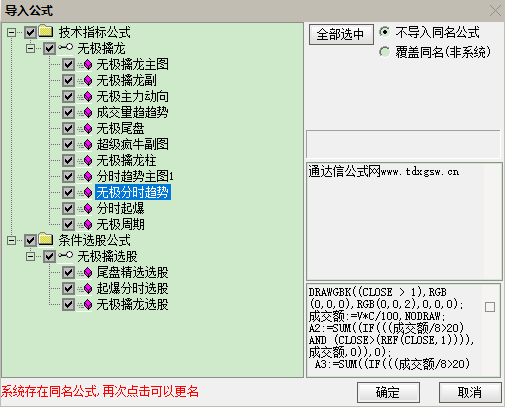Select the 超级疯牛副图 formula name
Viewport: 505px width, 407px height.
point(132,144)
